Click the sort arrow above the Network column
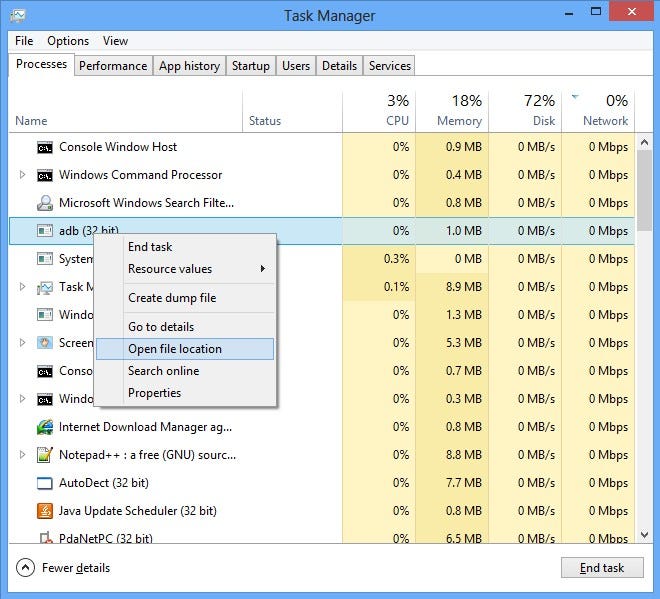660x599 pixels. 575,97
